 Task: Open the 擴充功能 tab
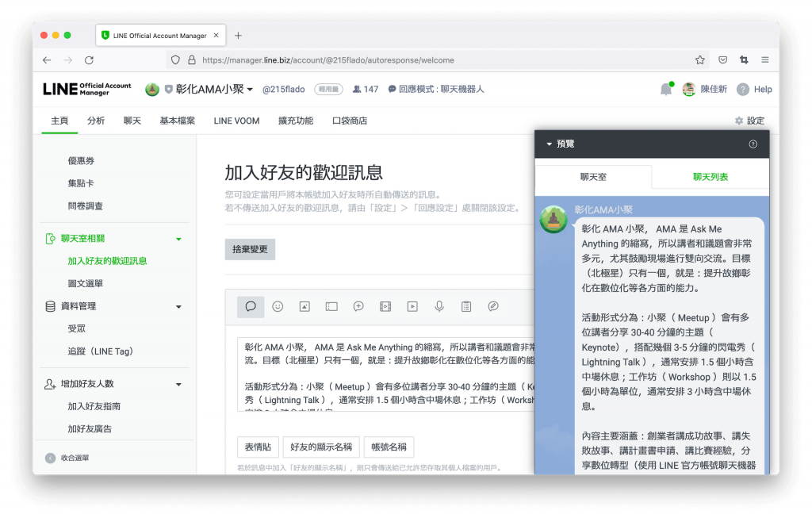296,121
